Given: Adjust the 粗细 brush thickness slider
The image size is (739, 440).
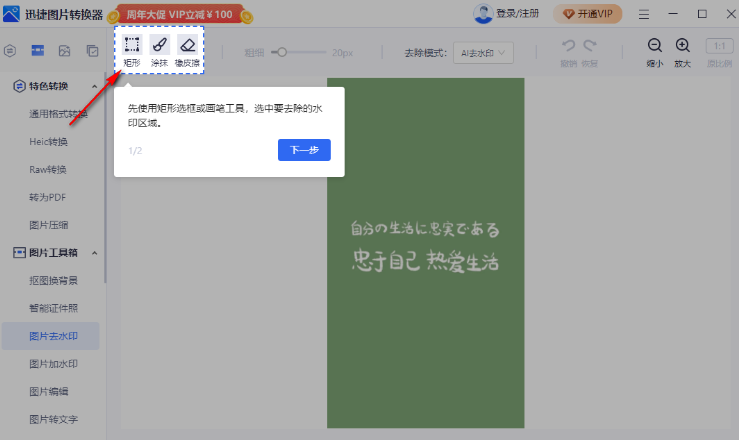Looking at the screenshot, I should 282,52.
